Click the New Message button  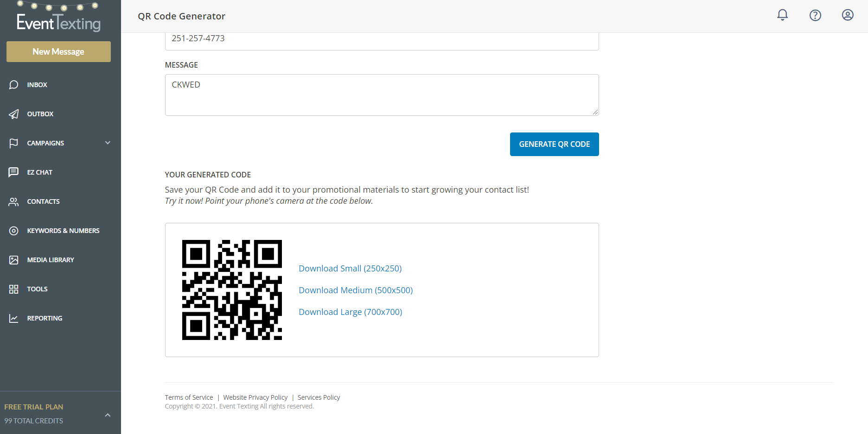[58, 51]
